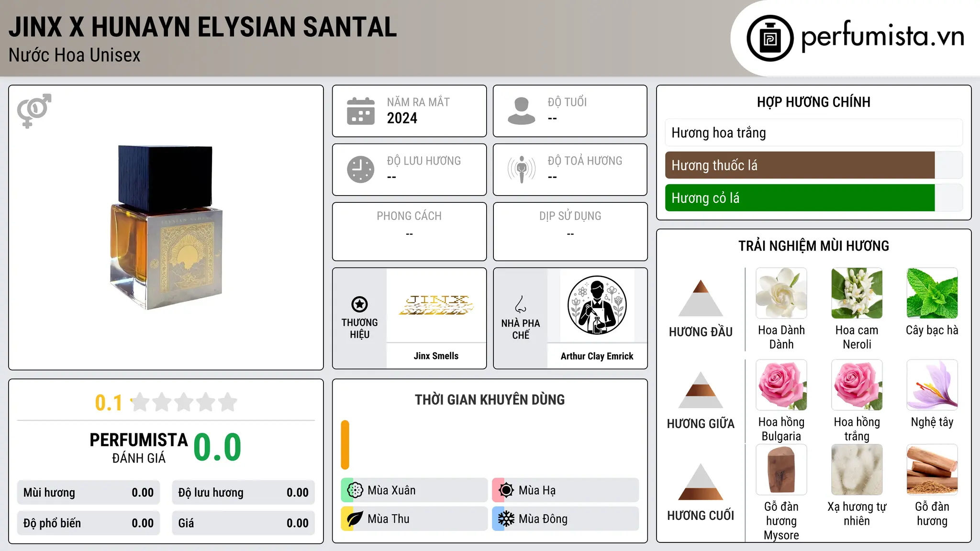Click the person icon beside Độ Tuổi

click(522, 111)
